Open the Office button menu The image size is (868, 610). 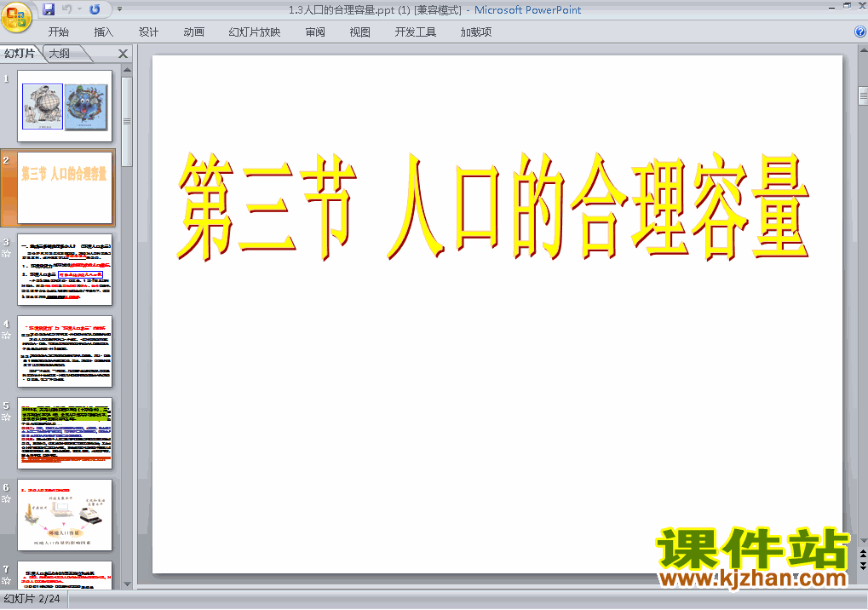[16, 16]
